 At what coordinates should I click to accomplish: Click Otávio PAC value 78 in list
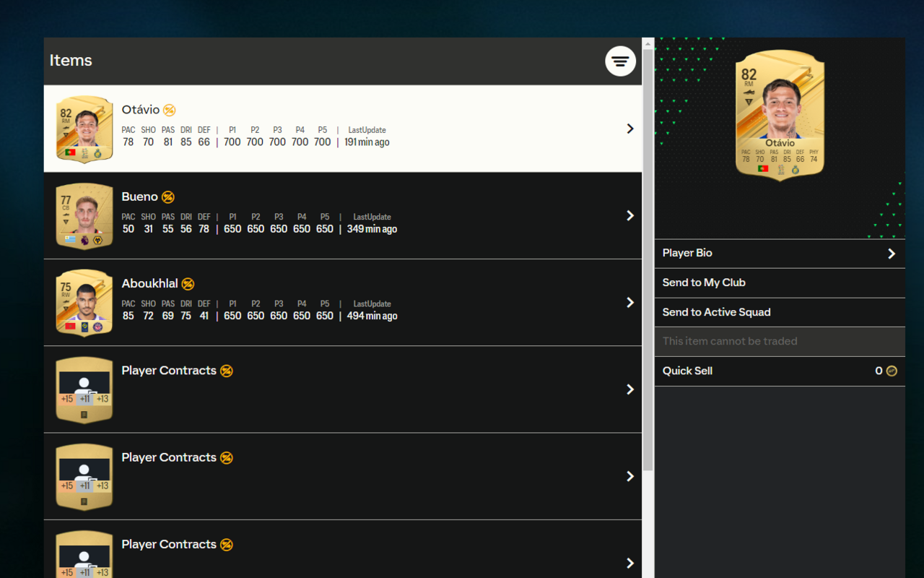coord(128,142)
